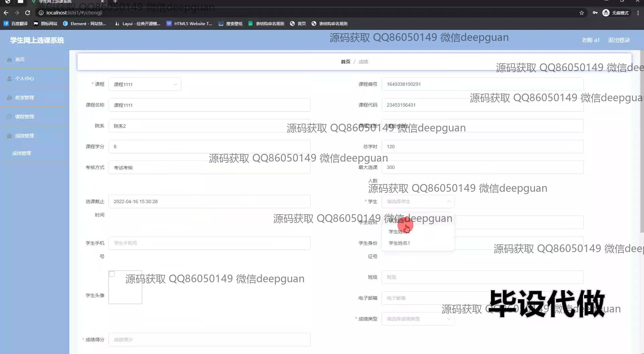Viewport: 644px width, 354px height.
Task: Click the browser back arrow
Action: 6,13
